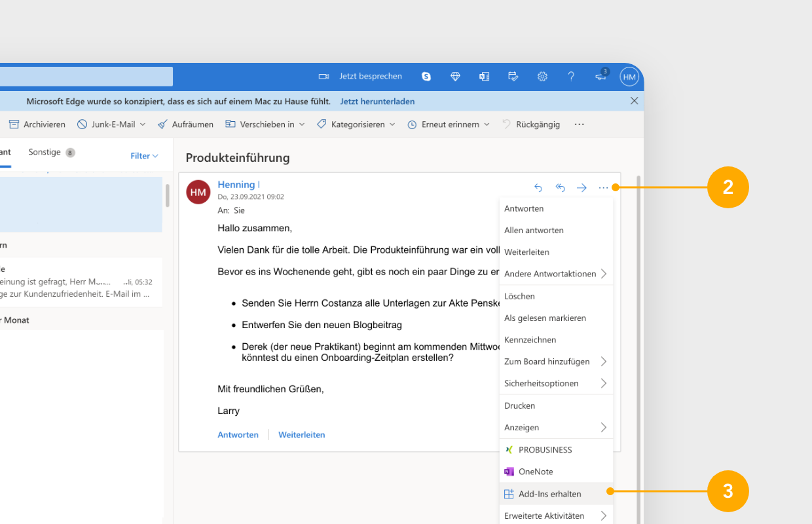Select Antworten in the context menu
The height and width of the screenshot is (524, 812).
(556, 208)
